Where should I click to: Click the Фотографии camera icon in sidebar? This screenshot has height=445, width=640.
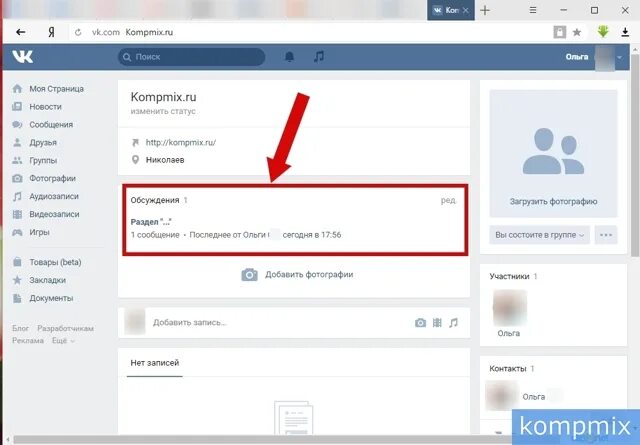tap(17, 178)
